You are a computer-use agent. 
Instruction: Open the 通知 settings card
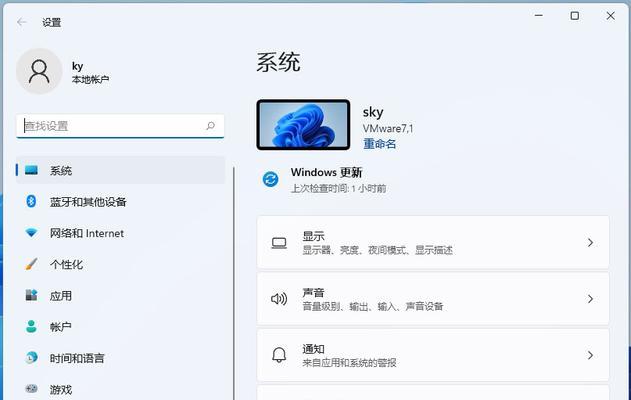click(x=433, y=355)
